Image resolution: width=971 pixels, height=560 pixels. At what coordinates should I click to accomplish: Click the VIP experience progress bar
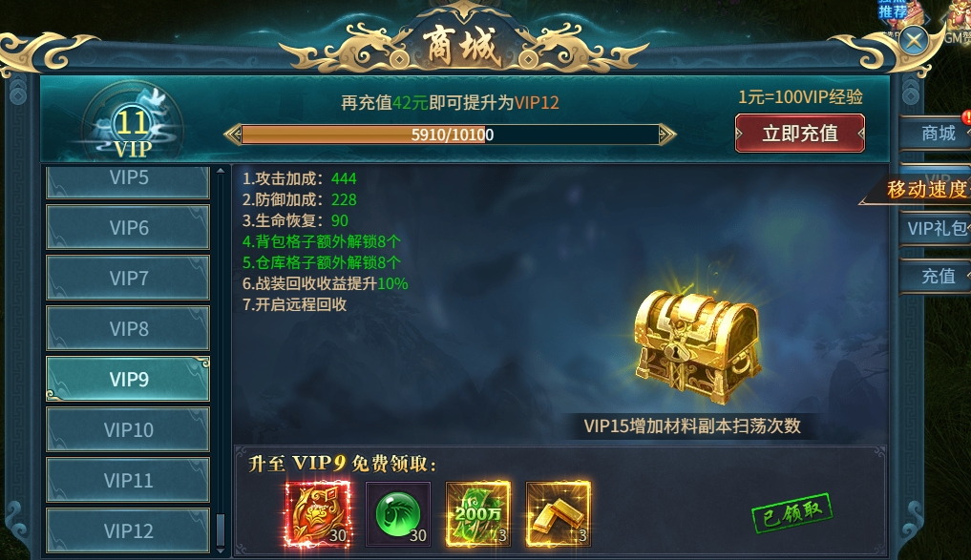pos(451,135)
